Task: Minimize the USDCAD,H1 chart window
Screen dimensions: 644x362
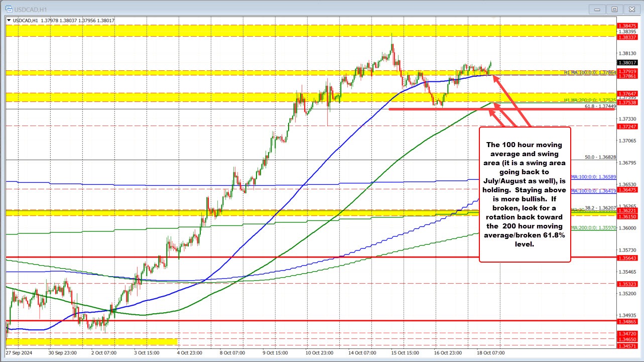Action: (597, 9)
